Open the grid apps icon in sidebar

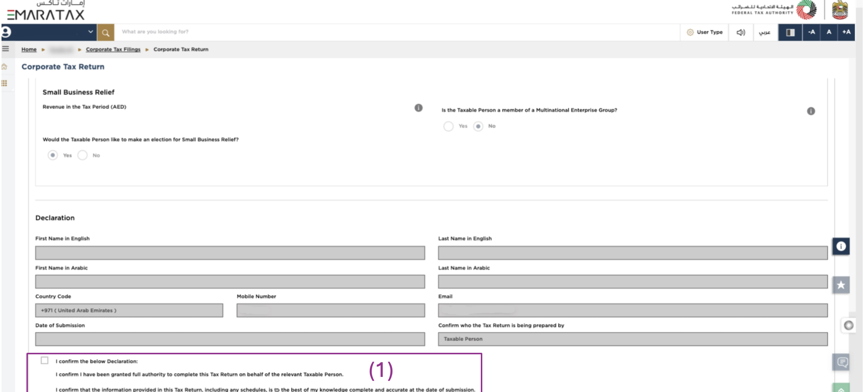click(x=5, y=83)
